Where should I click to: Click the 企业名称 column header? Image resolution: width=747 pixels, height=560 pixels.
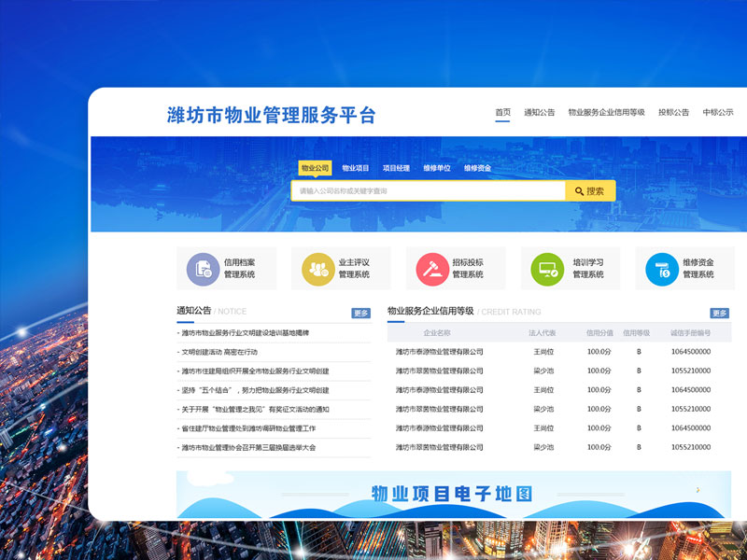click(437, 333)
